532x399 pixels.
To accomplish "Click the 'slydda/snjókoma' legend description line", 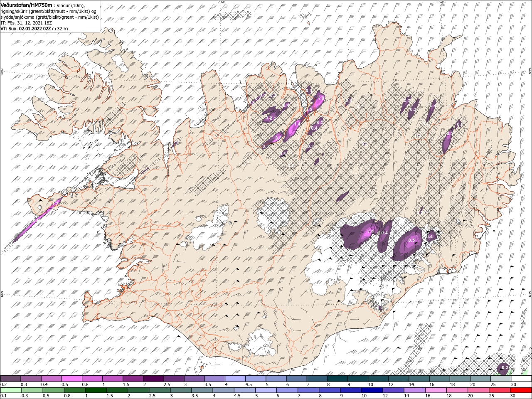I will point(49,17).
